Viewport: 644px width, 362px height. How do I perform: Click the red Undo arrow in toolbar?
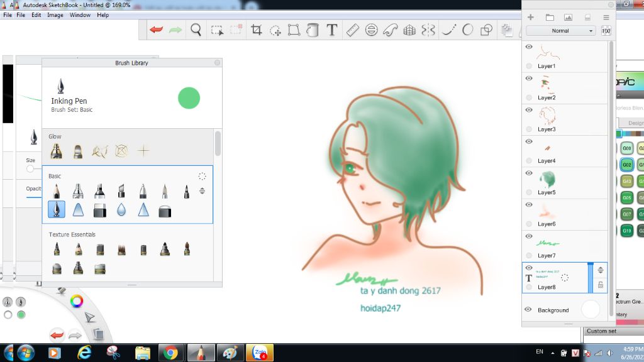(157, 30)
